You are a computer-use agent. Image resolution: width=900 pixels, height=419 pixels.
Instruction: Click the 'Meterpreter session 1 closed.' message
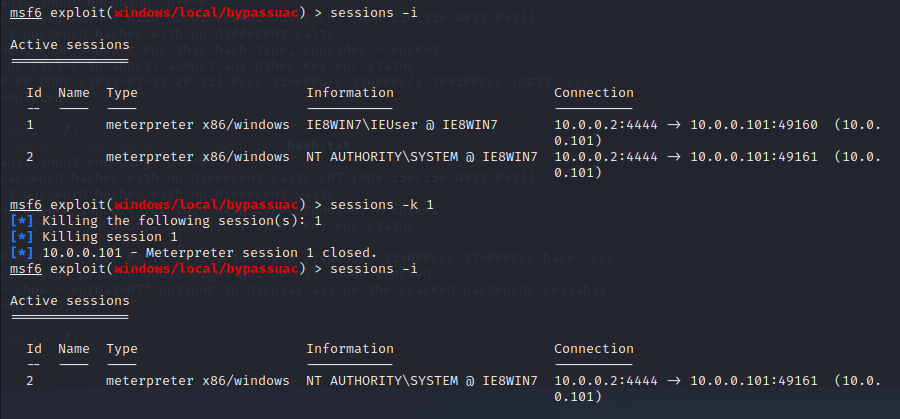click(x=262, y=253)
